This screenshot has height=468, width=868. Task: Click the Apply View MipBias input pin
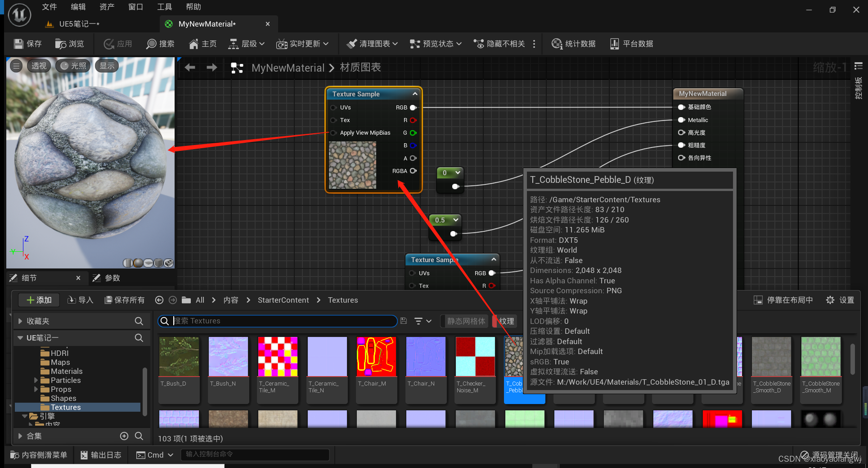(x=333, y=133)
